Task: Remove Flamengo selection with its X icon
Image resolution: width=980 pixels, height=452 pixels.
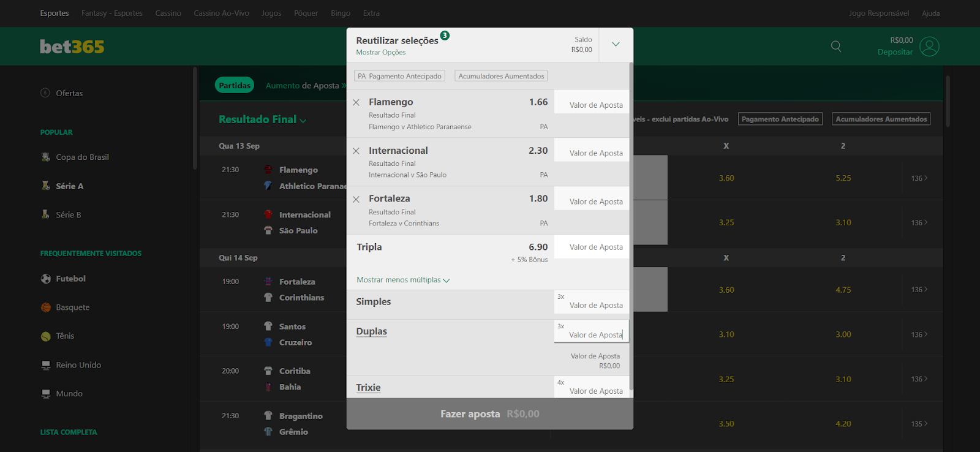Action: pyautogui.click(x=356, y=102)
